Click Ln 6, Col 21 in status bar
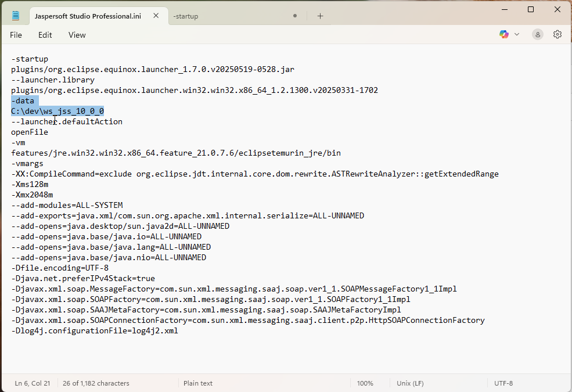Viewport: 572px width, 392px height. (x=33, y=383)
